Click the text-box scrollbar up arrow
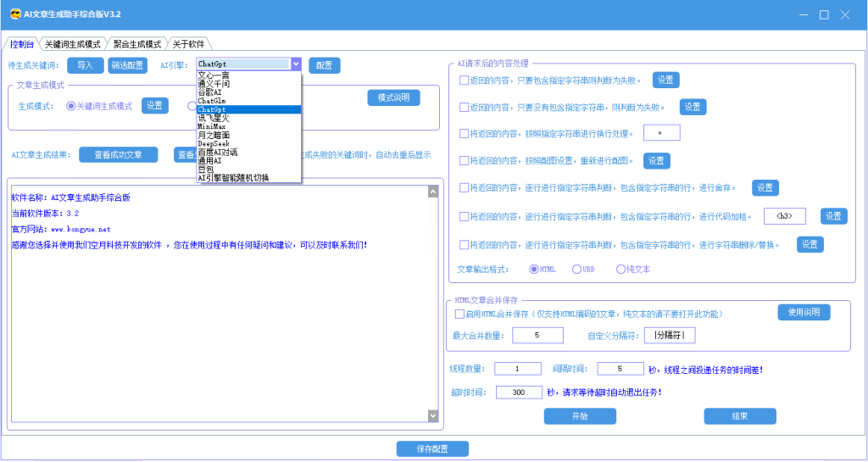Image resolution: width=868 pixels, height=462 pixels. tap(433, 192)
